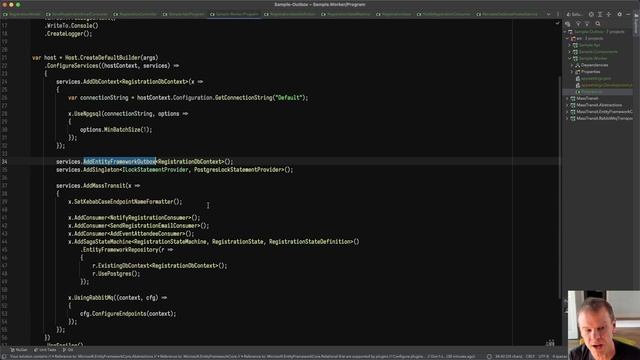Viewport: 640px width, 360px height.
Task: Click the Collapse All icon in explorer header
Action: 609,14
